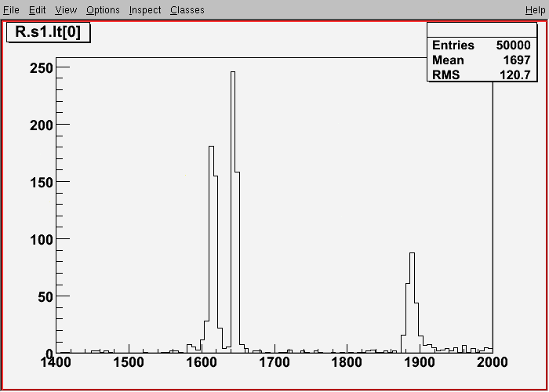This screenshot has height=392, width=549.
Task: Click the Mean 1697 statistics row
Action: click(x=482, y=60)
